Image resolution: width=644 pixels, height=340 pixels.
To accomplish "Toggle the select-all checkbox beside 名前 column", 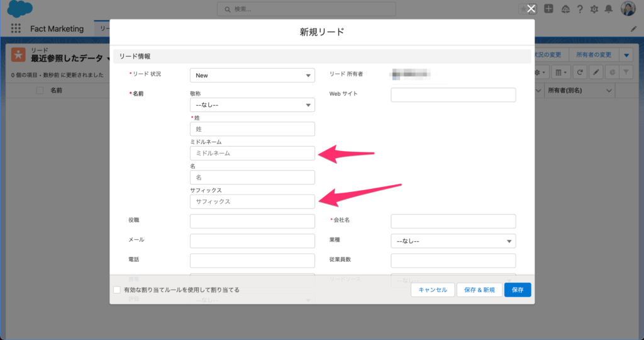I will (40, 91).
